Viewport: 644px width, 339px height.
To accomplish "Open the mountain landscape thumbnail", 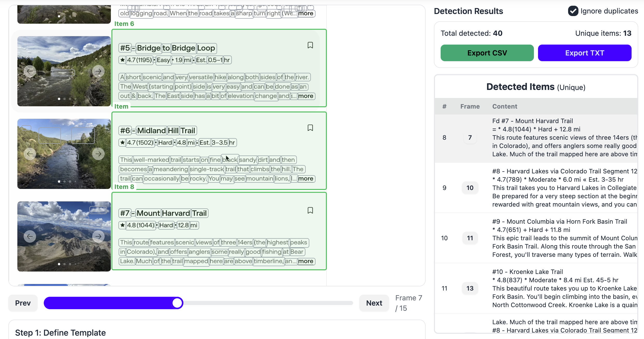I will tap(64, 236).
